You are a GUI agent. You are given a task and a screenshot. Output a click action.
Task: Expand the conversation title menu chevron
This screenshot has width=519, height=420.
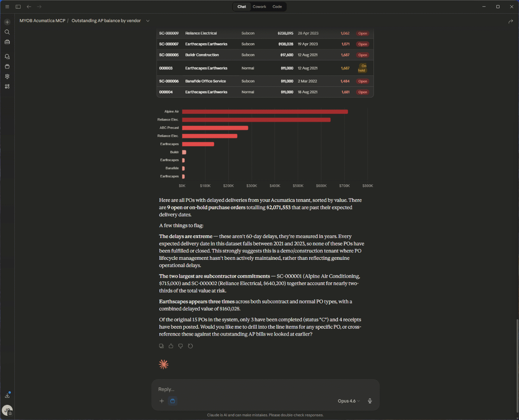click(x=148, y=21)
